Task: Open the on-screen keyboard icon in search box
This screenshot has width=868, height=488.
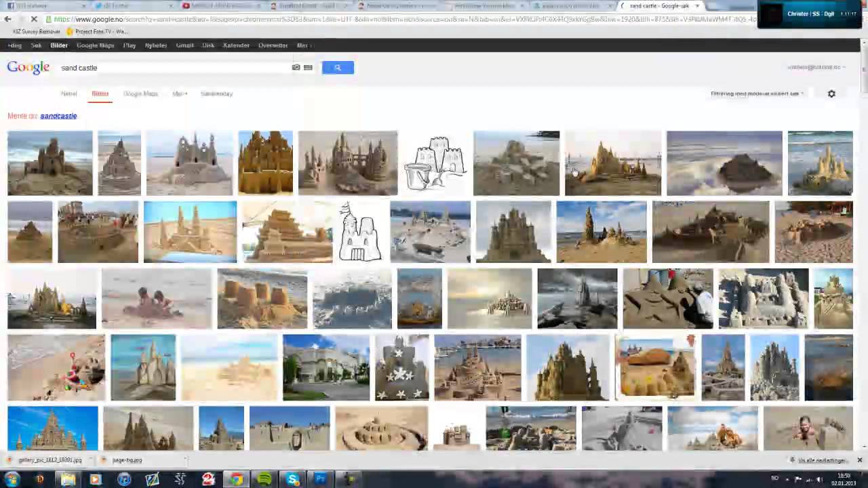Action: (308, 67)
